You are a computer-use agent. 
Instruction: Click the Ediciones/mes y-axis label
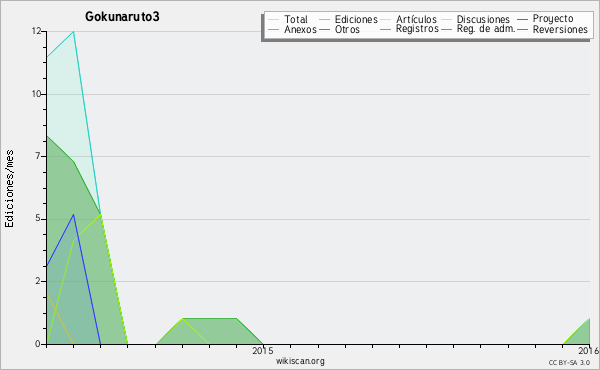click(9, 189)
